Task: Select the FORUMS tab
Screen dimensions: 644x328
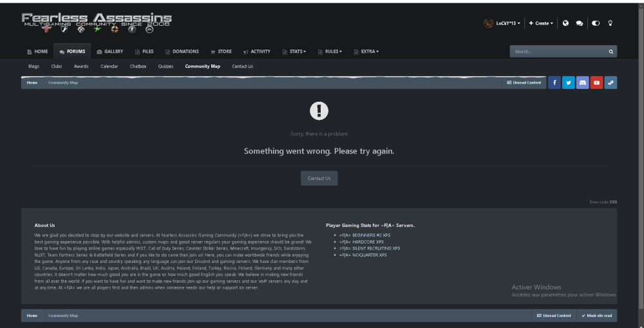Action: (x=72, y=52)
